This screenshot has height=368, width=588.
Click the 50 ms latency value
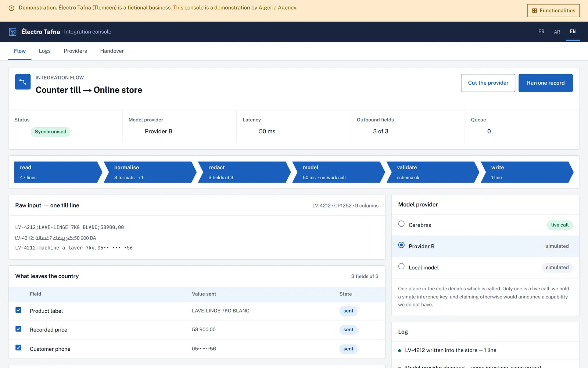pos(267,131)
